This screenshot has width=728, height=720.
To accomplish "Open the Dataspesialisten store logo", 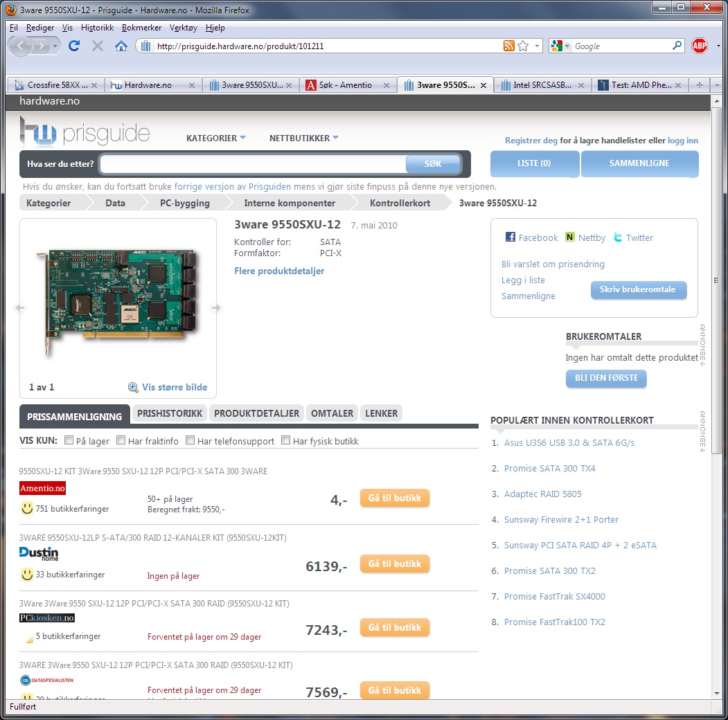I will 46,680.
